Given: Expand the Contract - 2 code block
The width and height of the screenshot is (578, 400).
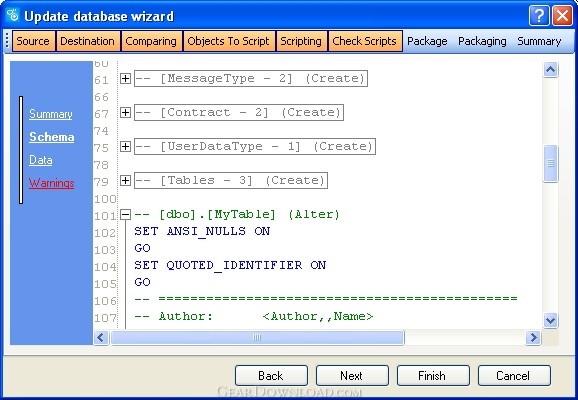Looking at the screenshot, I should coord(125,112).
